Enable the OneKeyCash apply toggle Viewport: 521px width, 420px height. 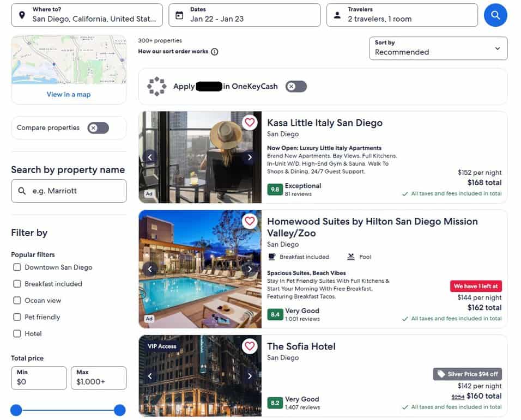tap(296, 86)
